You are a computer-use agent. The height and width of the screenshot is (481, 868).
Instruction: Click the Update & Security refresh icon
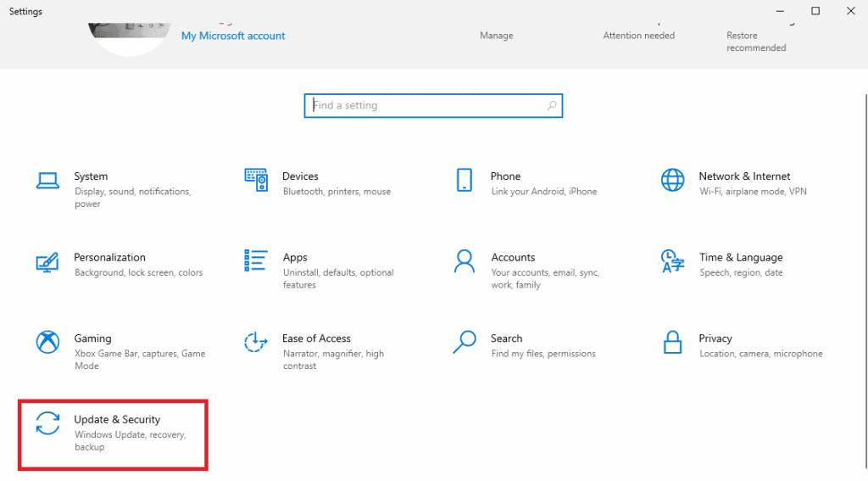pos(47,423)
